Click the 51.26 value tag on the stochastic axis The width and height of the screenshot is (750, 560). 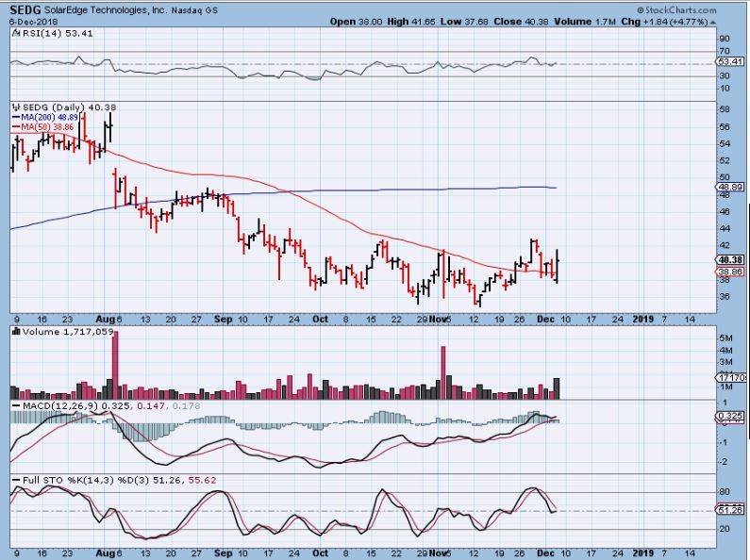730,510
